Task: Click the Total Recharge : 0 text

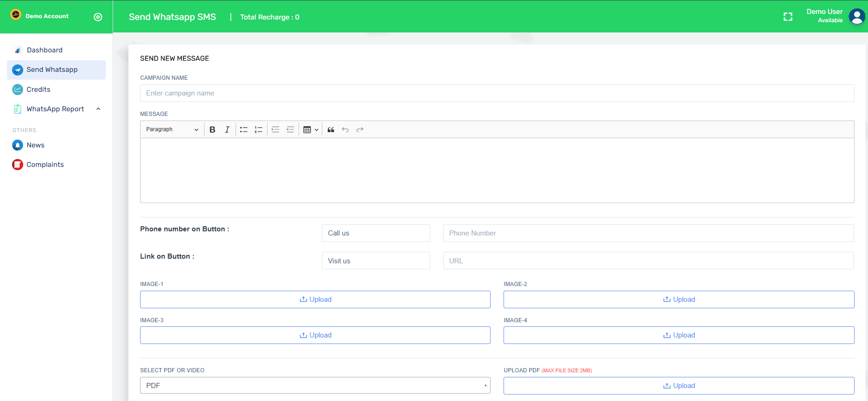Action: pyautogui.click(x=270, y=17)
